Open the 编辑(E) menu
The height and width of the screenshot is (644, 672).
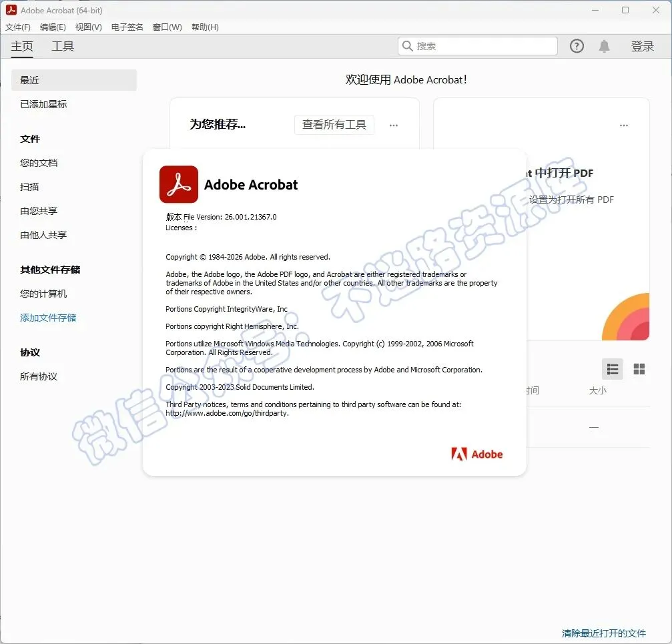point(53,27)
